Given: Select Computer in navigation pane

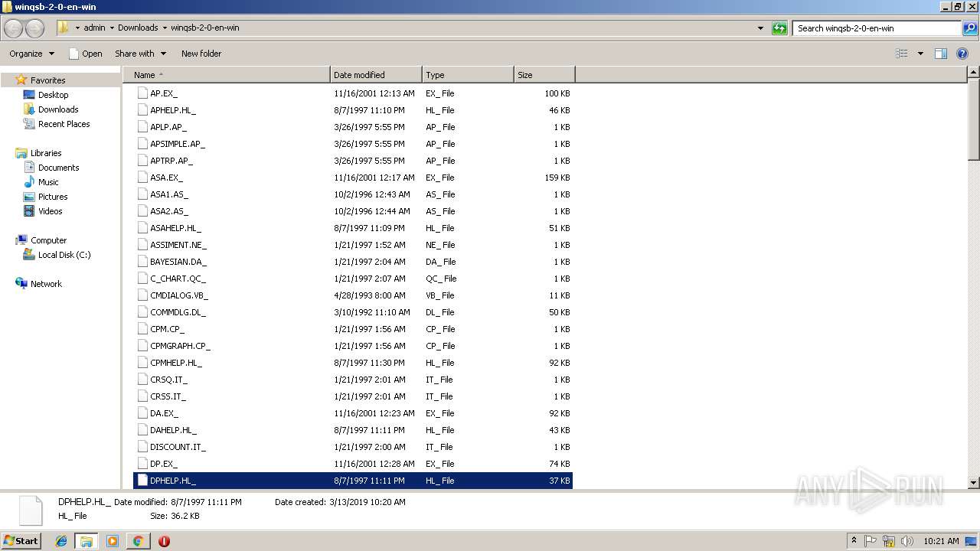Looking at the screenshot, I should click(41, 240).
